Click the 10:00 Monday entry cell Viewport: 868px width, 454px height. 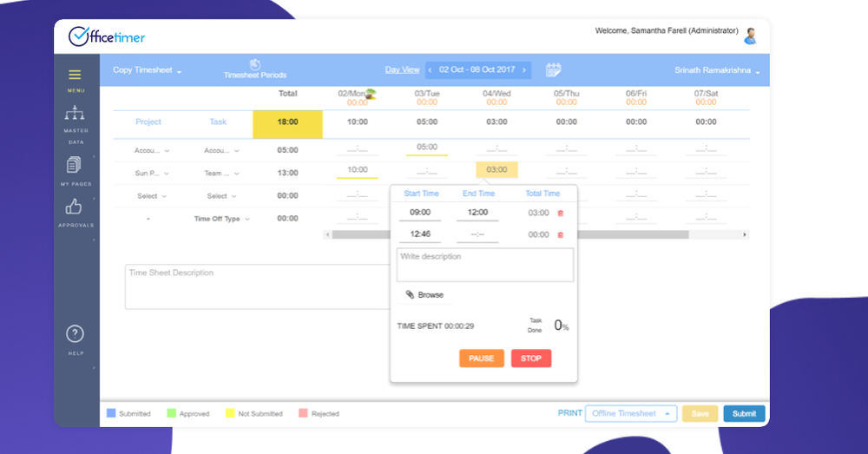click(x=358, y=170)
